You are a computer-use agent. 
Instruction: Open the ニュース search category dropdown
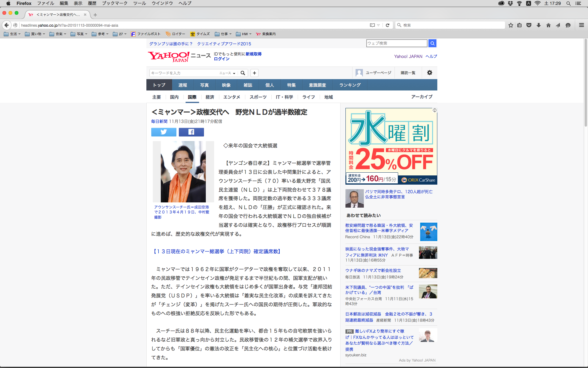pyautogui.click(x=227, y=73)
